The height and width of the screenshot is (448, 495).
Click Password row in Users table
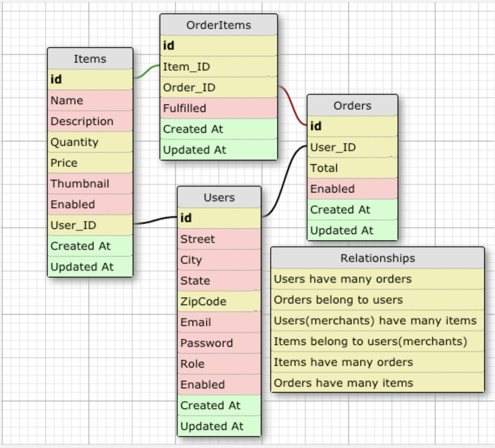point(219,343)
